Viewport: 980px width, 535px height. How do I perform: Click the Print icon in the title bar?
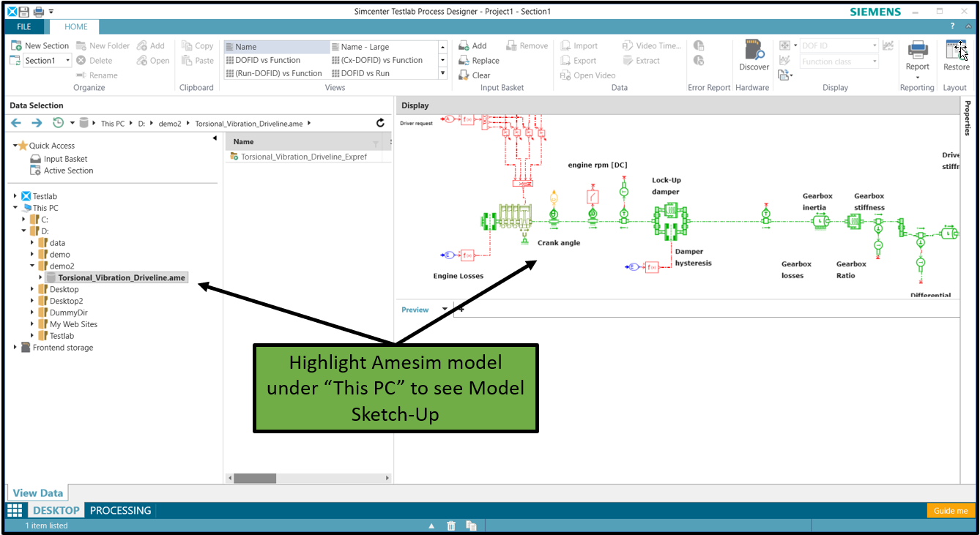pos(39,12)
